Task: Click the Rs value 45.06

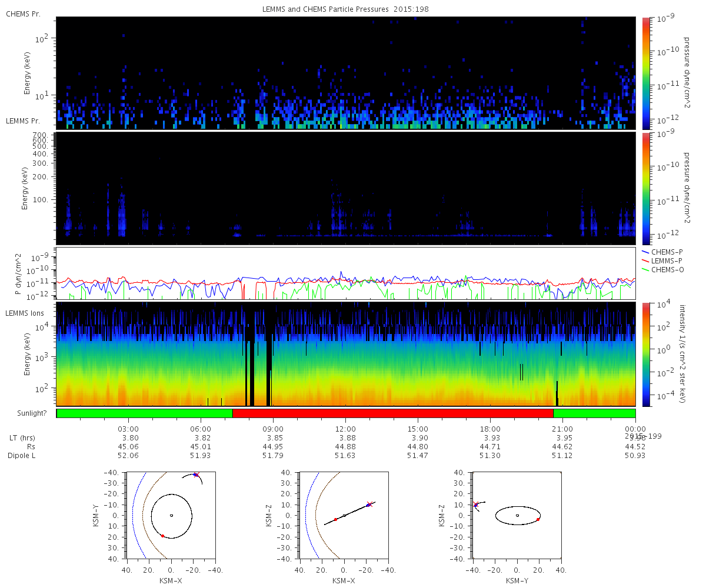Action: (x=128, y=447)
